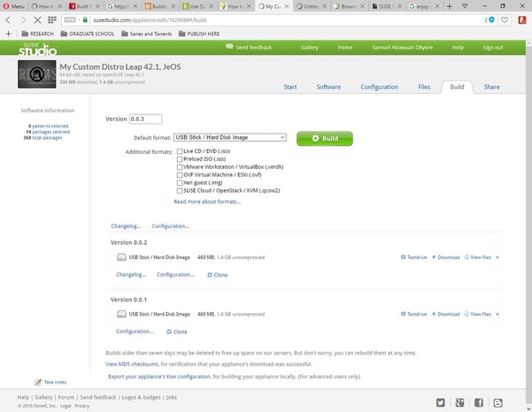Click the Version number input field

click(x=145, y=119)
